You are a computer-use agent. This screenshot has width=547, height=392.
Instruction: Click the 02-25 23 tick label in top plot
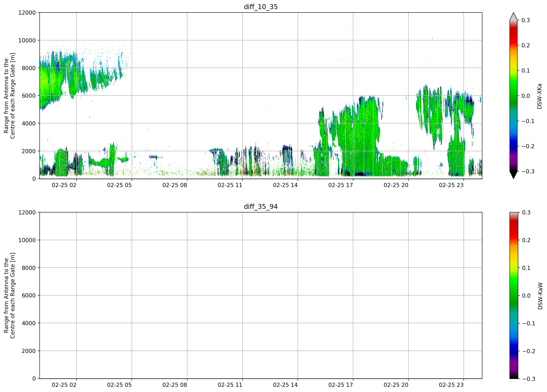click(451, 185)
